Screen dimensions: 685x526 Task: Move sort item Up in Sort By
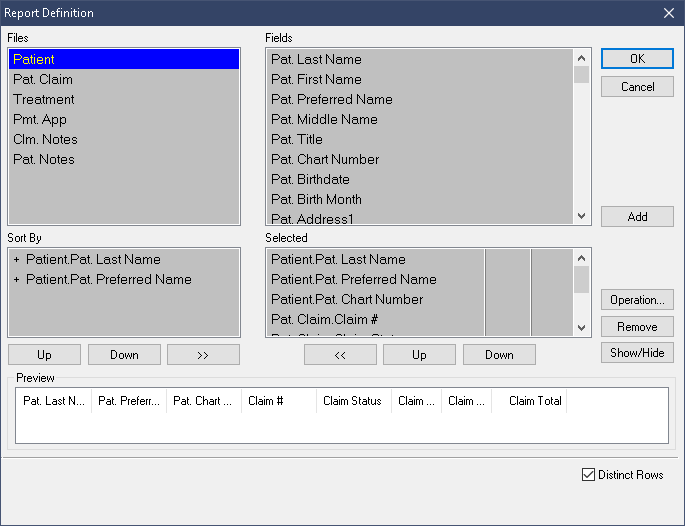pyautogui.click(x=44, y=355)
